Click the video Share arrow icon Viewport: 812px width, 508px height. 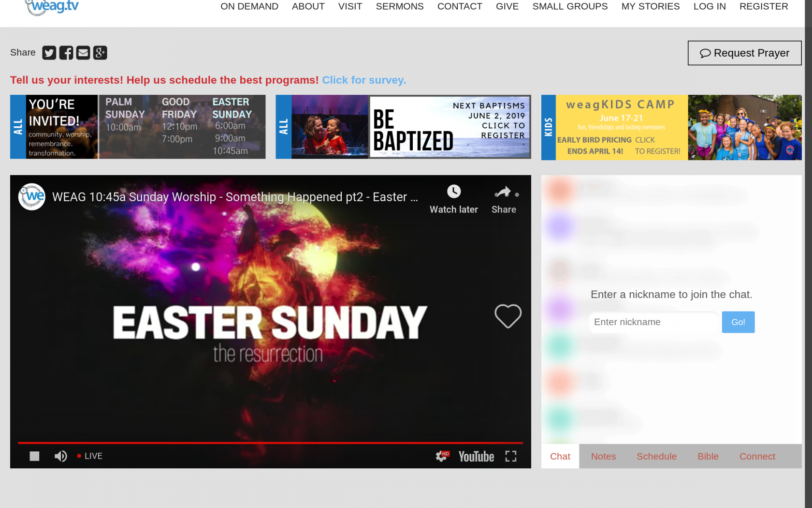point(503,193)
